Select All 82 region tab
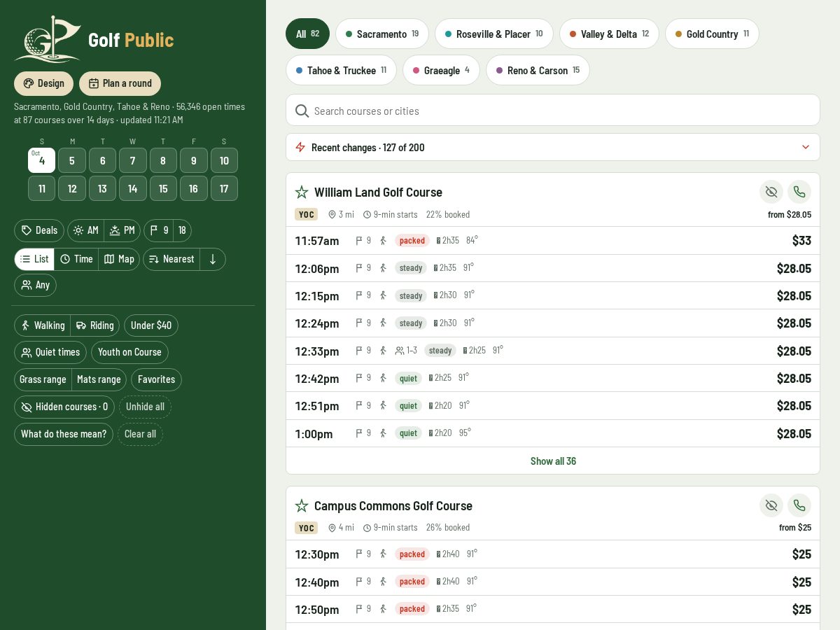Image resolution: width=840 pixels, height=630 pixels. [x=307, y=34]
